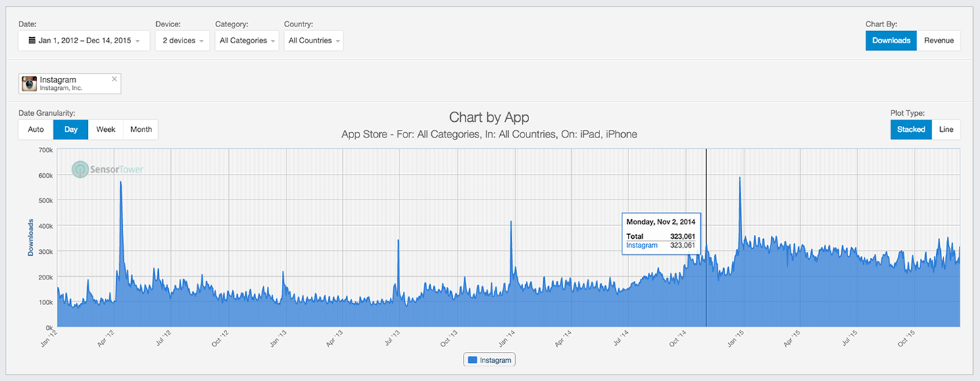Select Week granularity
Viewport: 980px width, 381px height.
(106, 129)
